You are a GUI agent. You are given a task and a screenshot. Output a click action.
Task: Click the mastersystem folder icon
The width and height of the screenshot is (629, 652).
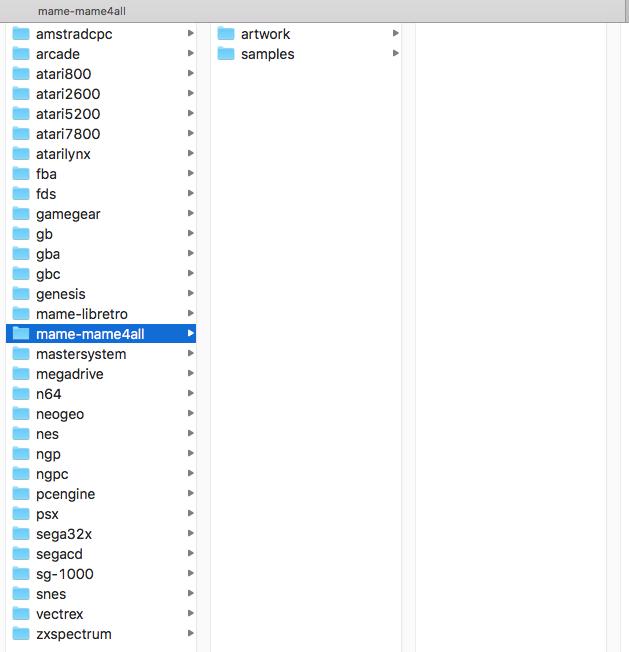coord(21,353)
